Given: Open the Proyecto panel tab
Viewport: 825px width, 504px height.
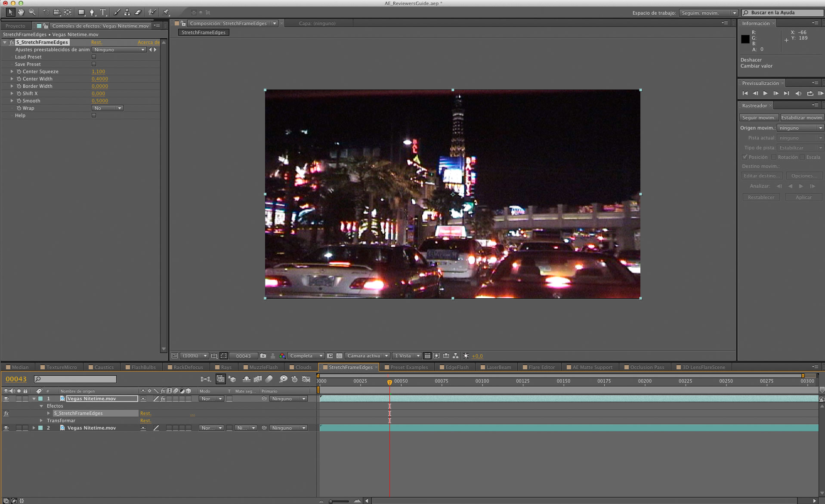Looking at the screenshot, I should pos(15,26).
